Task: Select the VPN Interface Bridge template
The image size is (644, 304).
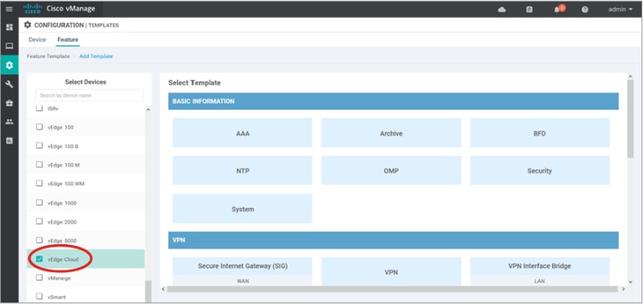Action: (540, 271)
